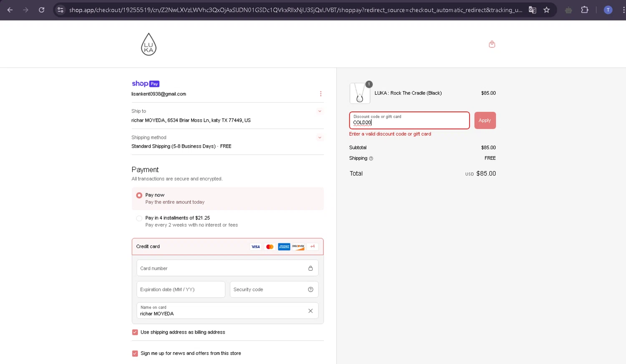Clear the Name on card field

pyautogui.click(x=310, y=311)
